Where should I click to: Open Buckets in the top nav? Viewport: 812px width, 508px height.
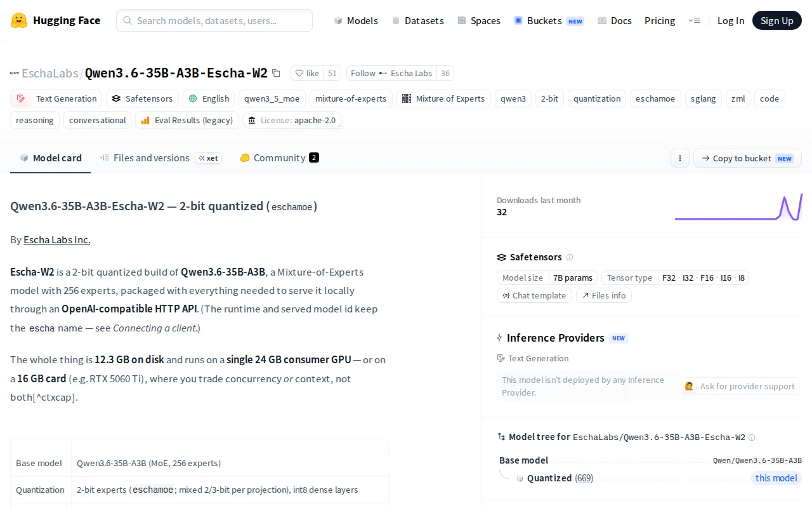549,20
